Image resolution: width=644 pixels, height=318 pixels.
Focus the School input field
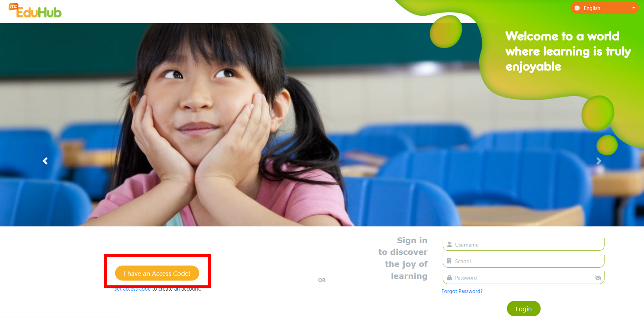(523, 261)
